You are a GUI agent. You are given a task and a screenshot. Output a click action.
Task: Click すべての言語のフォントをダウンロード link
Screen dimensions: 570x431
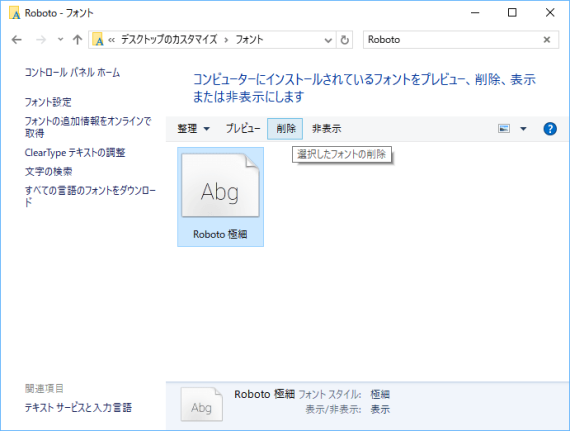(90, 196)
